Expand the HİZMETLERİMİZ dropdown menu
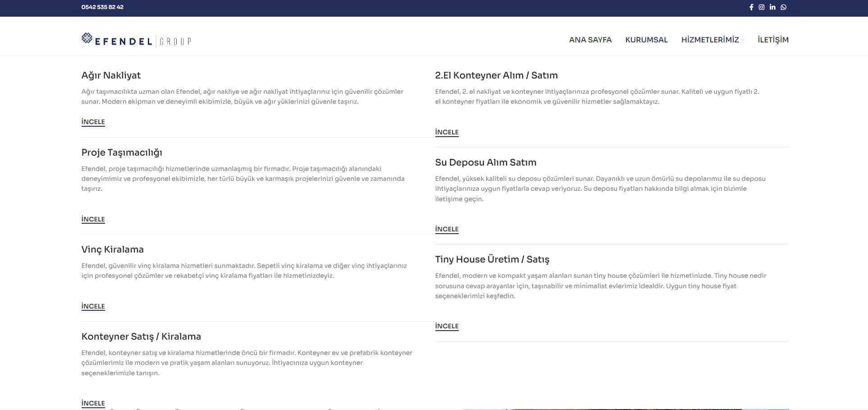This screenshot has height=410, width=868. 713,40
